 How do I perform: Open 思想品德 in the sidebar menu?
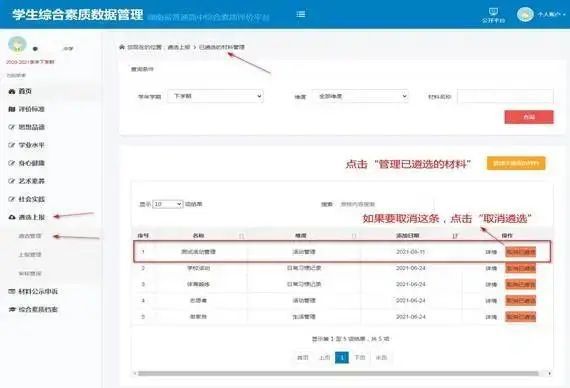click(32, 127)
